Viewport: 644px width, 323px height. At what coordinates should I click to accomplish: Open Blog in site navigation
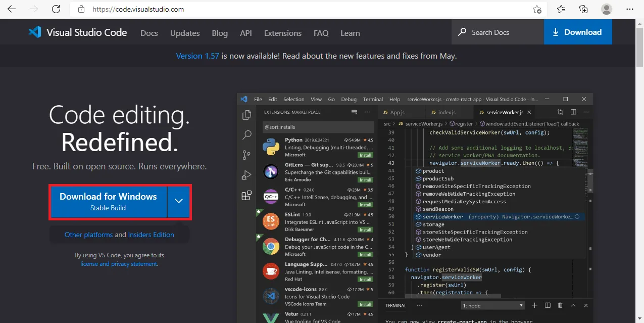pyautogui.click(x=220, y=33)
